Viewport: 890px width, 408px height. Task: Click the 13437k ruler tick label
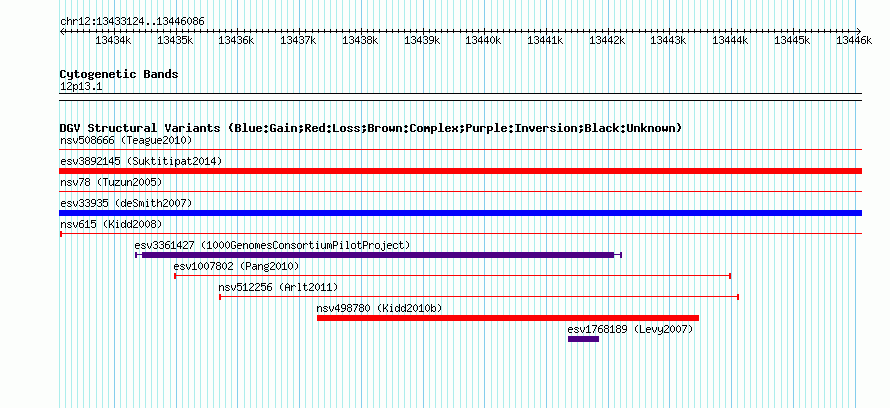(x=299, y=40)
